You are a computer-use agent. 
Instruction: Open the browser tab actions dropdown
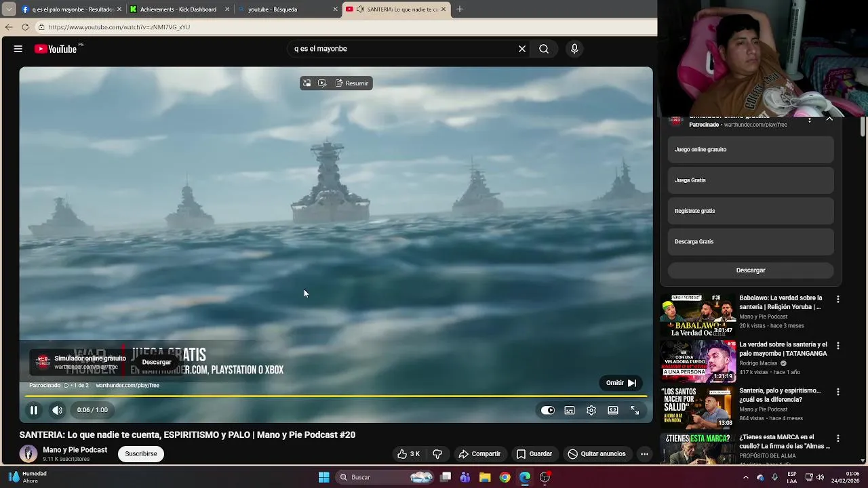(8, 9)
